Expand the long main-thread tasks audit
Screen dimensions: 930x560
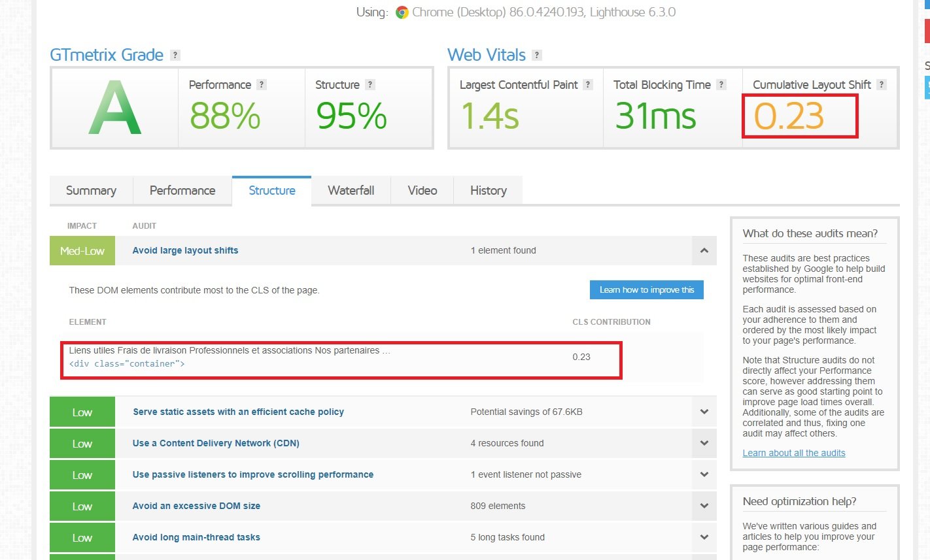pos(704,537)
